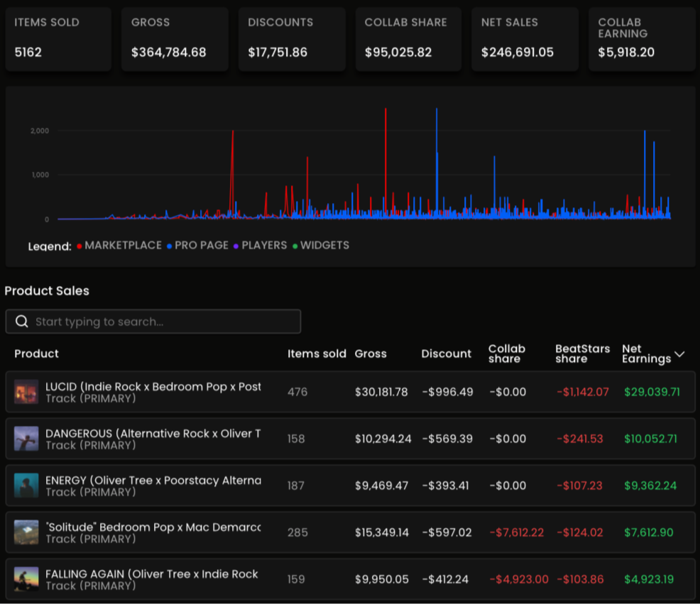Open the FALLING AGAIN track thumbnail

26,579
